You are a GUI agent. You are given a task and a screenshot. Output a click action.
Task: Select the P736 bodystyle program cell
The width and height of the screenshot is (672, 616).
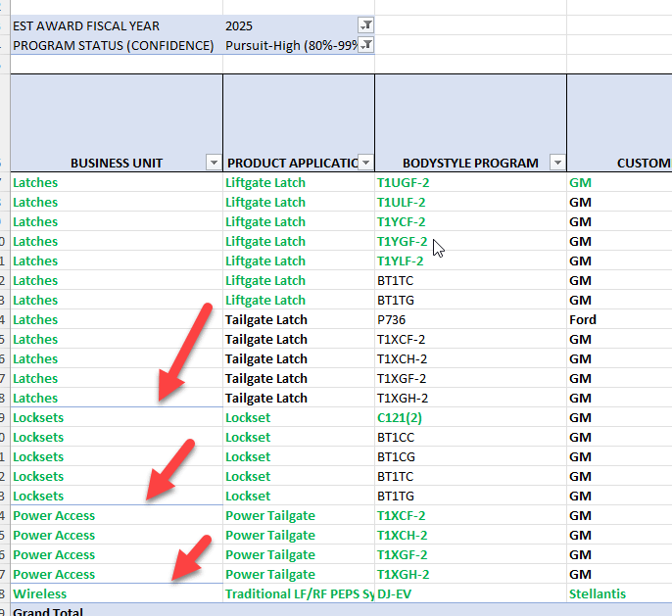pyautogui.click(x=392, y=319)
